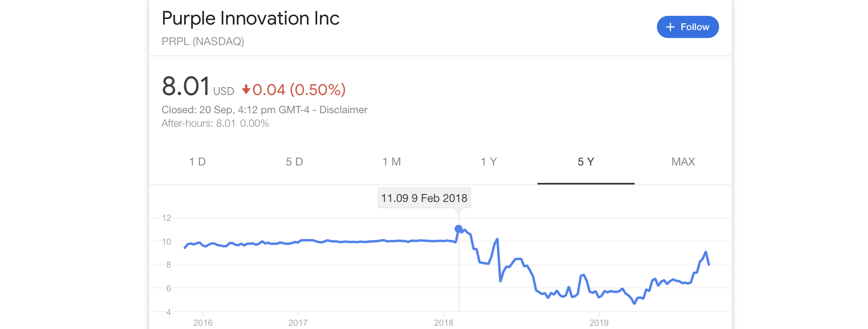Click the highlighted blue dot on chart
This screenshot has width=868, height=329.
click(459, 229)
